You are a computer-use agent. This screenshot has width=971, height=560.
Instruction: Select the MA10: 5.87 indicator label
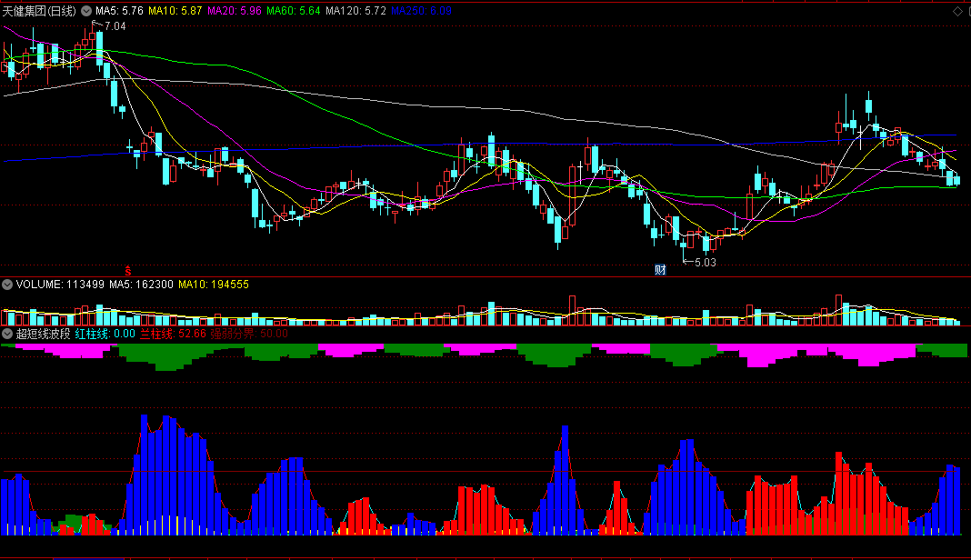[175, 11]
